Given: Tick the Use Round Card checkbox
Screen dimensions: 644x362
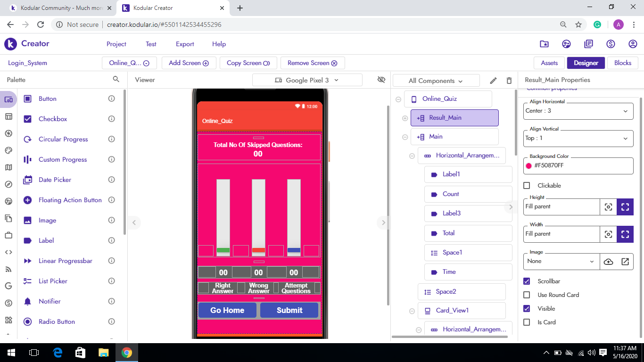Looking at the screenshot, I should (x=527, y=295).
